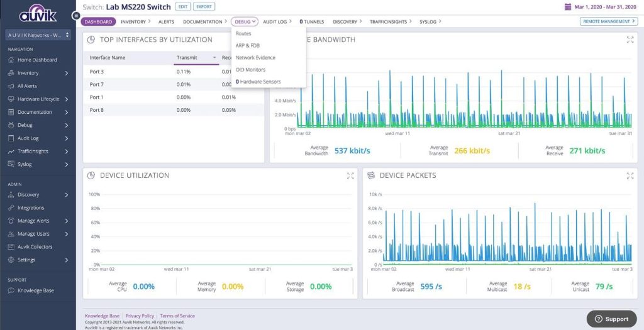Image resolution: width=644 pixels, height=330 pixels.
Task: Switch to the Dashboard tab
Action: (98, 22)
